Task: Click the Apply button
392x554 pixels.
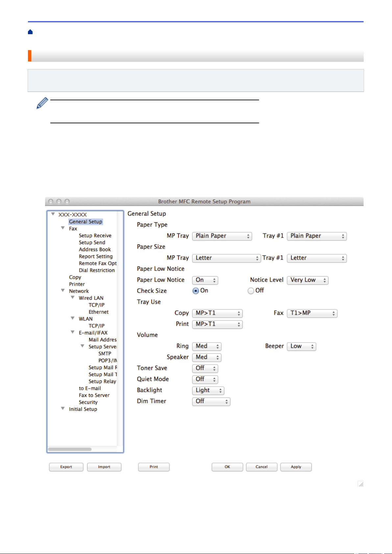Action: [296, 467]
